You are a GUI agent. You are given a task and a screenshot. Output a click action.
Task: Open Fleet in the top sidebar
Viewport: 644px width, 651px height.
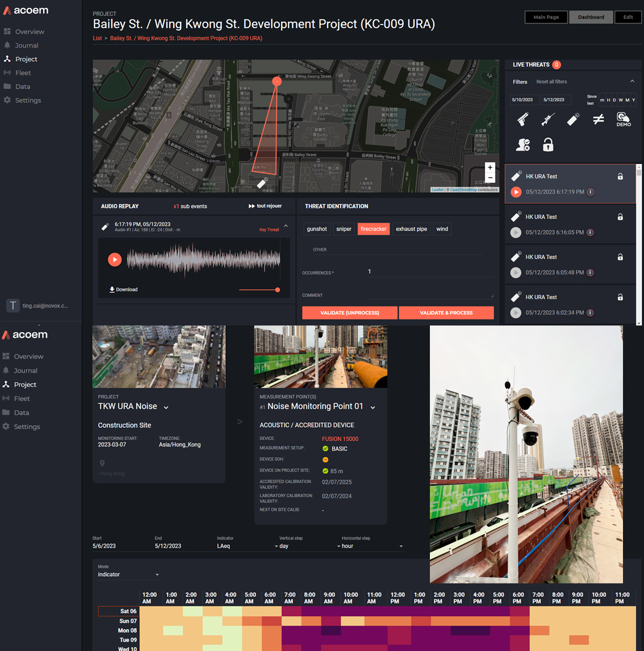(x=23, y=73)
